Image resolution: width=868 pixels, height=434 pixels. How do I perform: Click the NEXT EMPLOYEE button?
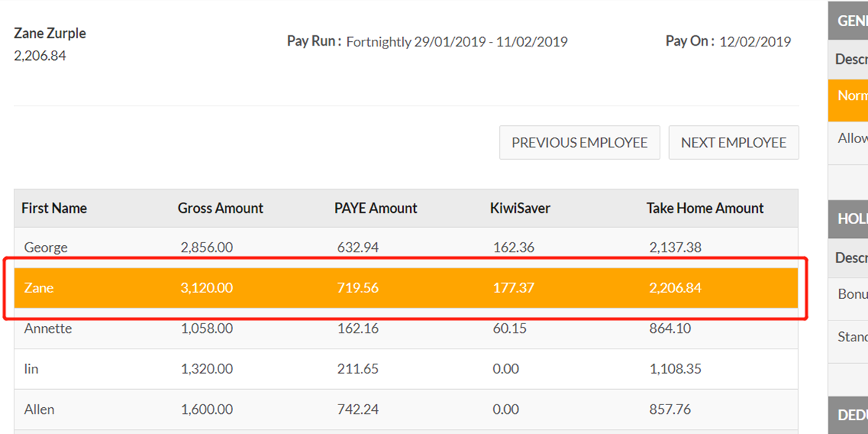tap(733, 142)
